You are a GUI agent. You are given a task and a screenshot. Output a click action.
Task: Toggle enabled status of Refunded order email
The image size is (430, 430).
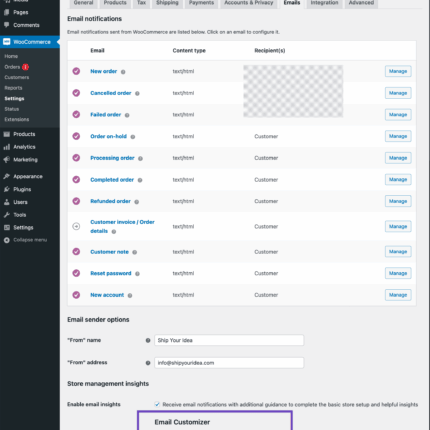click(x=76, y=201)
